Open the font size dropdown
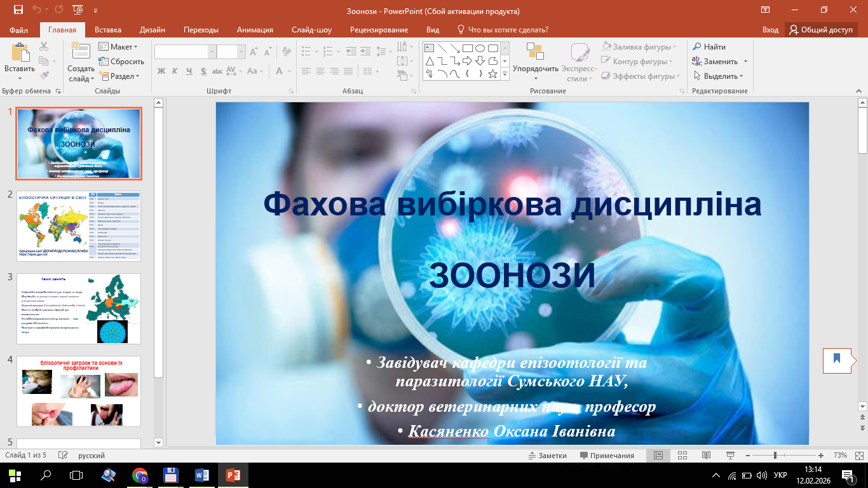 [241, 52]
